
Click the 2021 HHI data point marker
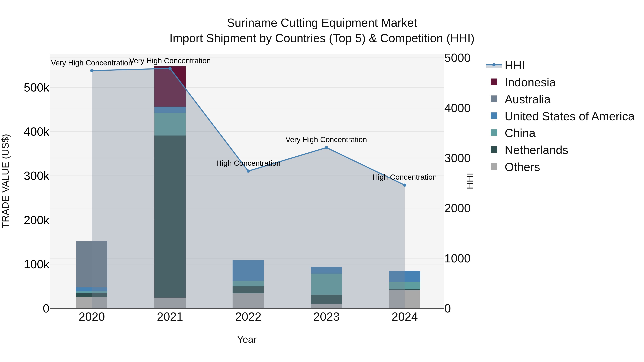(170, 68)
